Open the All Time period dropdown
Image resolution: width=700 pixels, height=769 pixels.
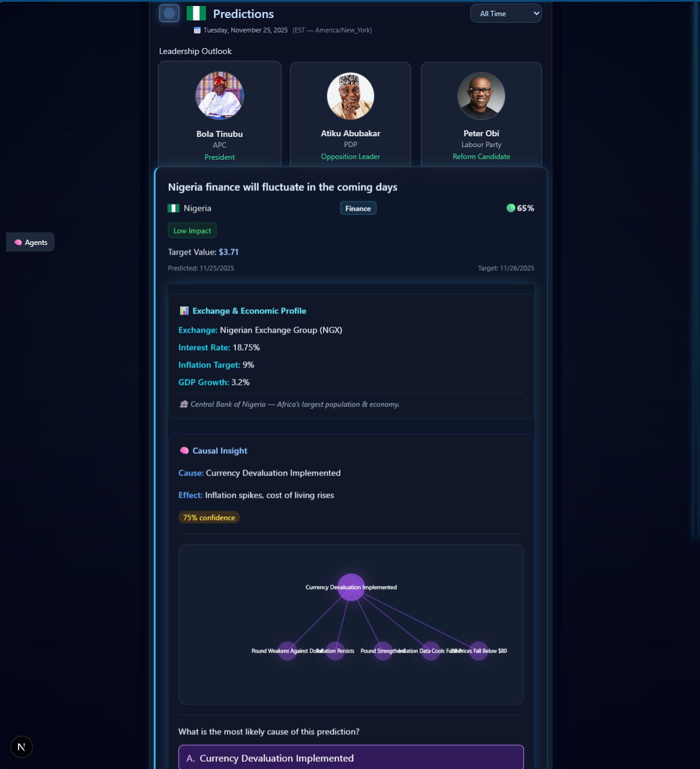click(x=505, y=13)
